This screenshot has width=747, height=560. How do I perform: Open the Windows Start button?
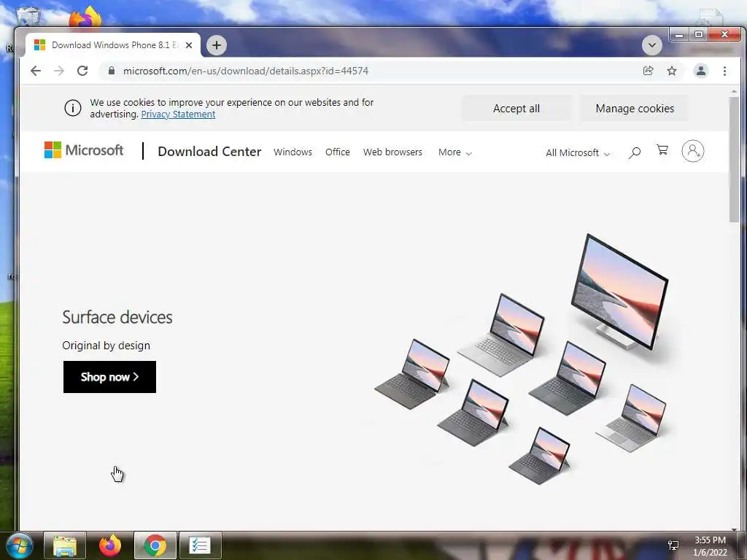[18, 545]
